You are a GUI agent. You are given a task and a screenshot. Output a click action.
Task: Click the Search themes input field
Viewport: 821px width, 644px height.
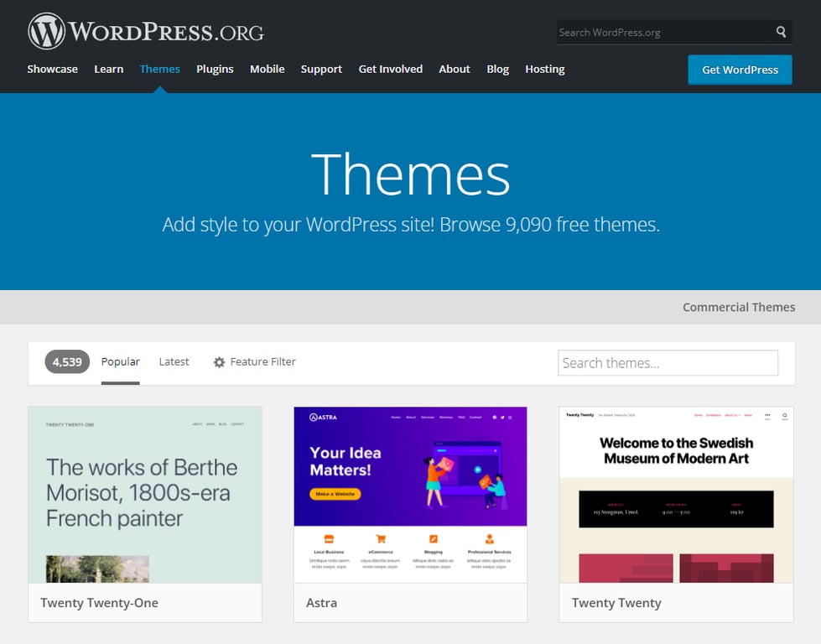668,362
